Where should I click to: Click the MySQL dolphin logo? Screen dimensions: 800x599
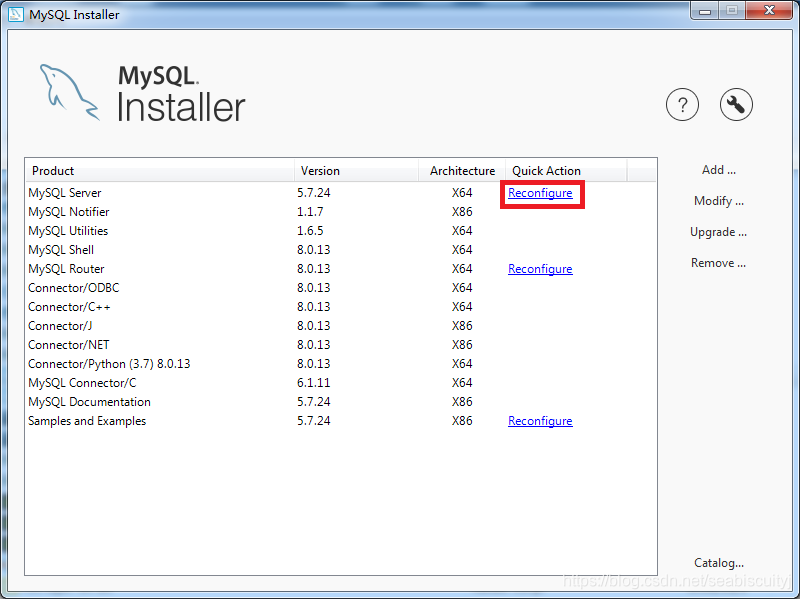(70, 95)
